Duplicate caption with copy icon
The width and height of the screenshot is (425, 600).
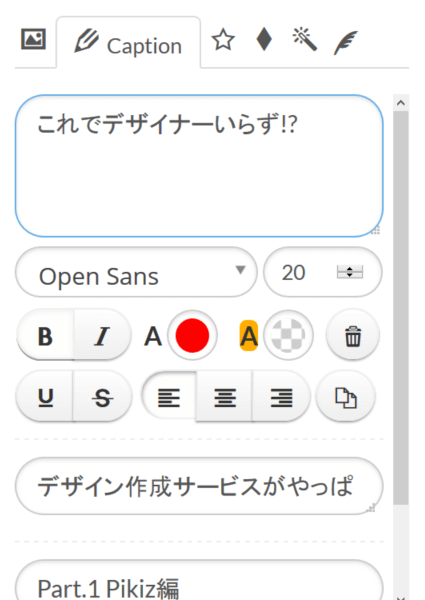tap(346, 398)
